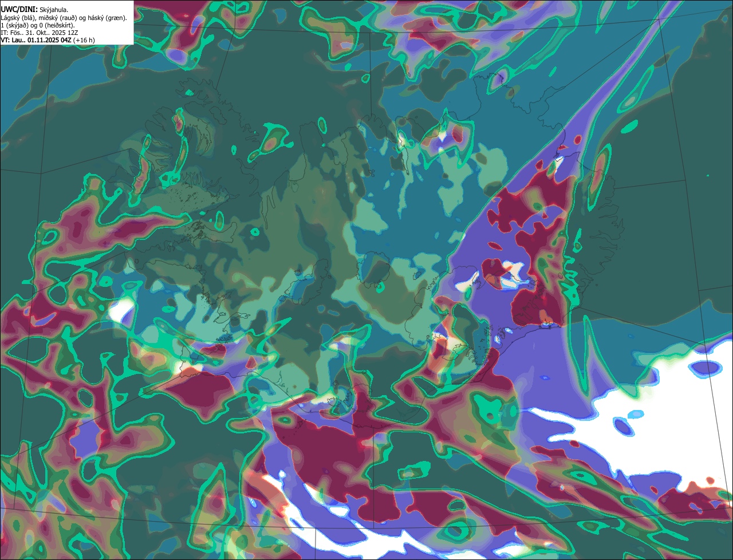The image size is (733, 560).
Task: Click '1 (skýjað)' legend text
Action: click(14, 26)
